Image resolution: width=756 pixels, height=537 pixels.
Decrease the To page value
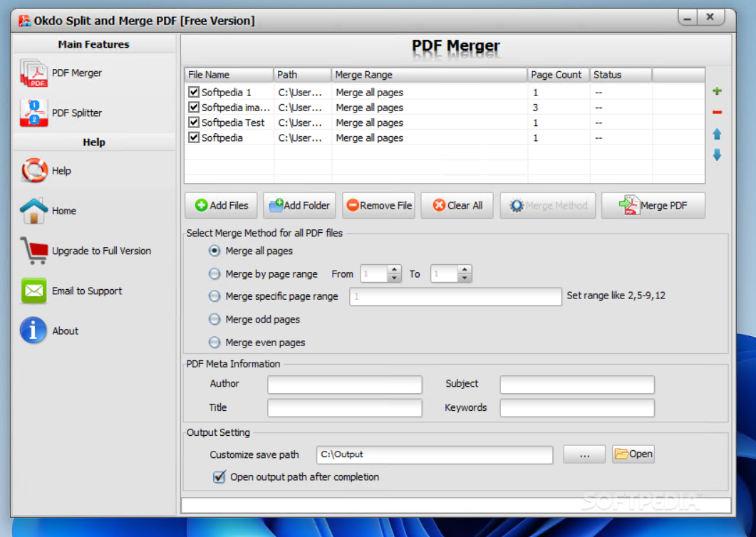[465, 278]
